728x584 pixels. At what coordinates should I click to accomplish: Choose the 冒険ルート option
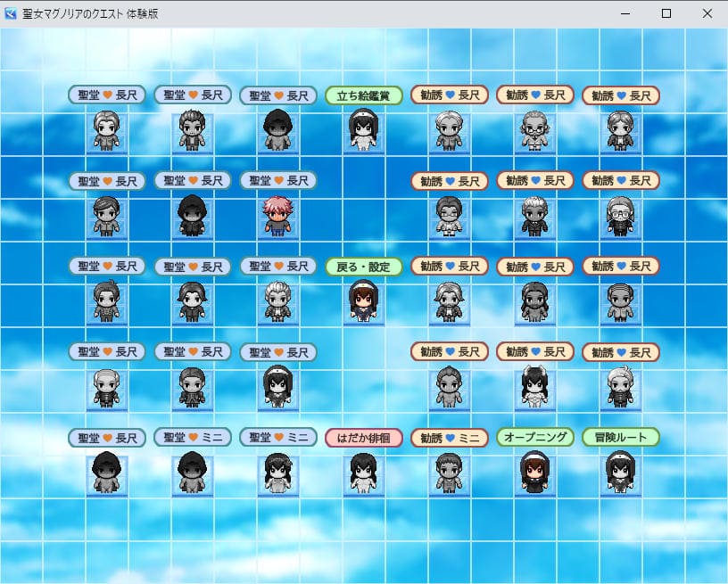pos(620,438)
